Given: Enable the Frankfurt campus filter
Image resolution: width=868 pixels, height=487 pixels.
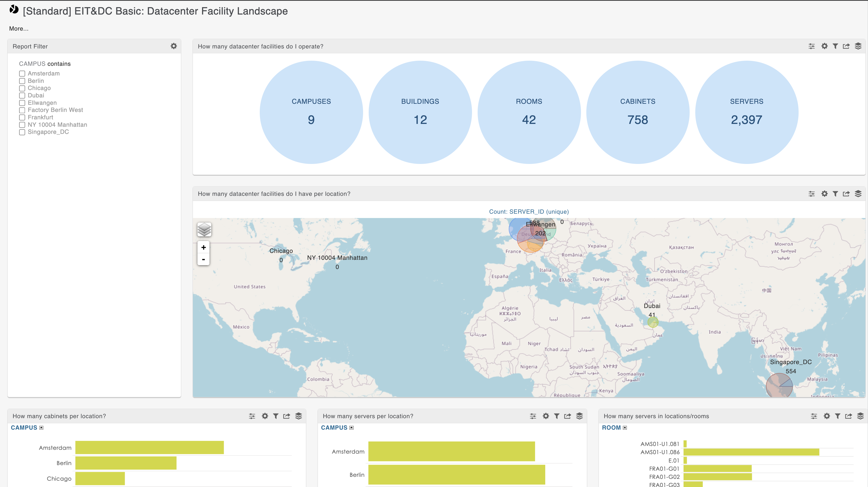Looking at the screenshot, I should (x=22, y=118).
